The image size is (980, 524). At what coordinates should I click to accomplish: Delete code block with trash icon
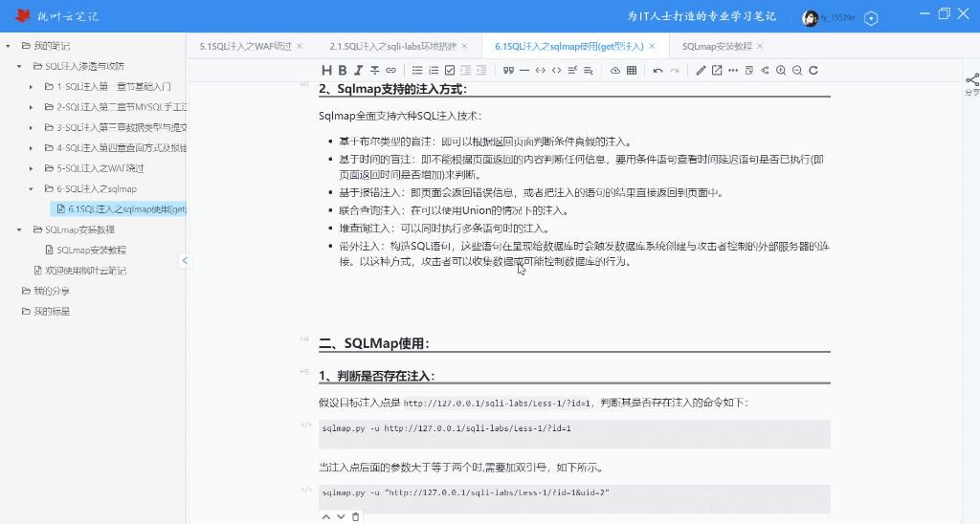(356, 516)
